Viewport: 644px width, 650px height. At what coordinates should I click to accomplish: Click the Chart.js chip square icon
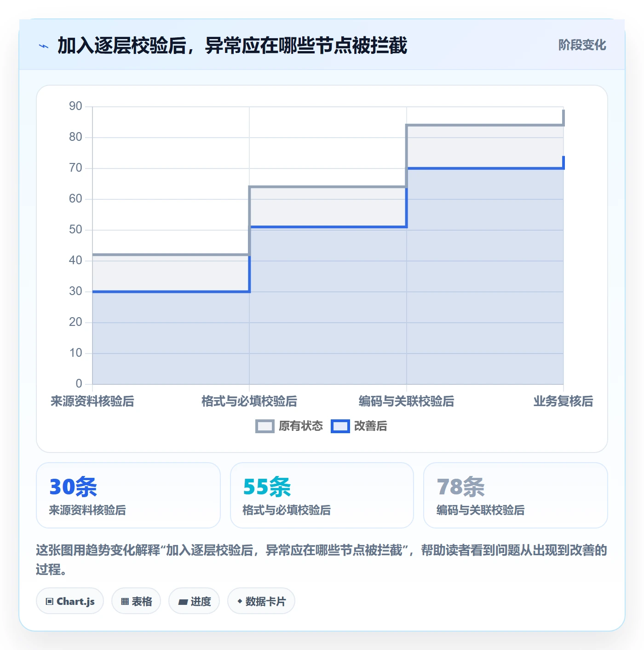tap(50, 601)
